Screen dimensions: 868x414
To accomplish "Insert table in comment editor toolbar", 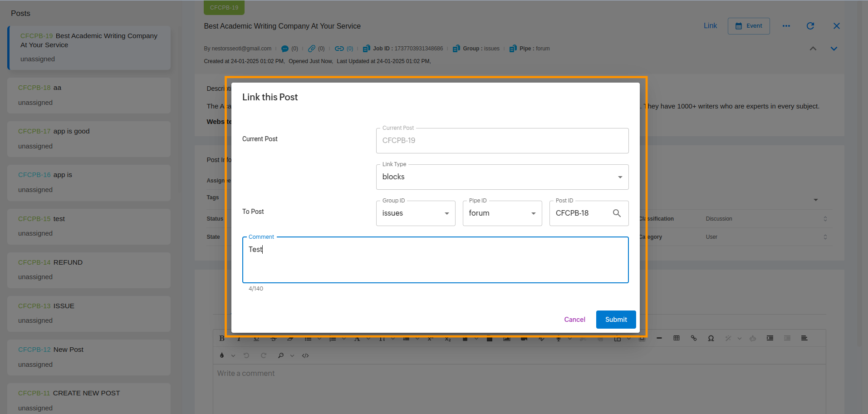I will click(677, 338).
